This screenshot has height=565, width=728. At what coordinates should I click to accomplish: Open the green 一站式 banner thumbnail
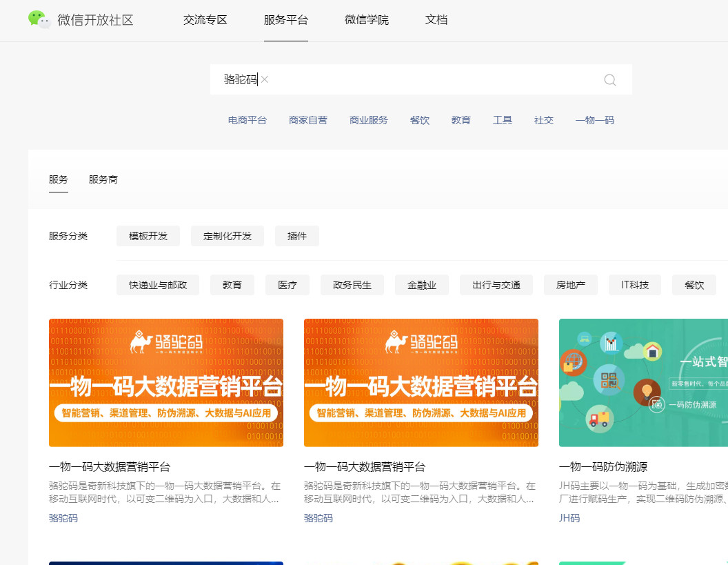643,383
